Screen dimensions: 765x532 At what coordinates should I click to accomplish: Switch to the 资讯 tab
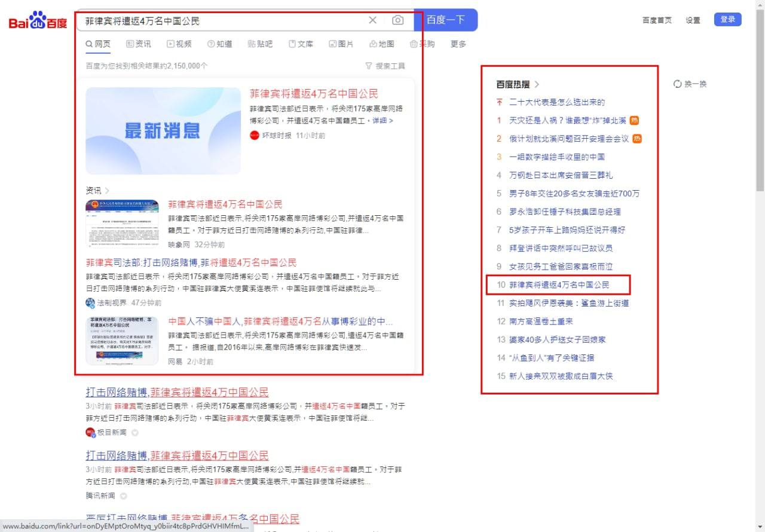point(139,44)
